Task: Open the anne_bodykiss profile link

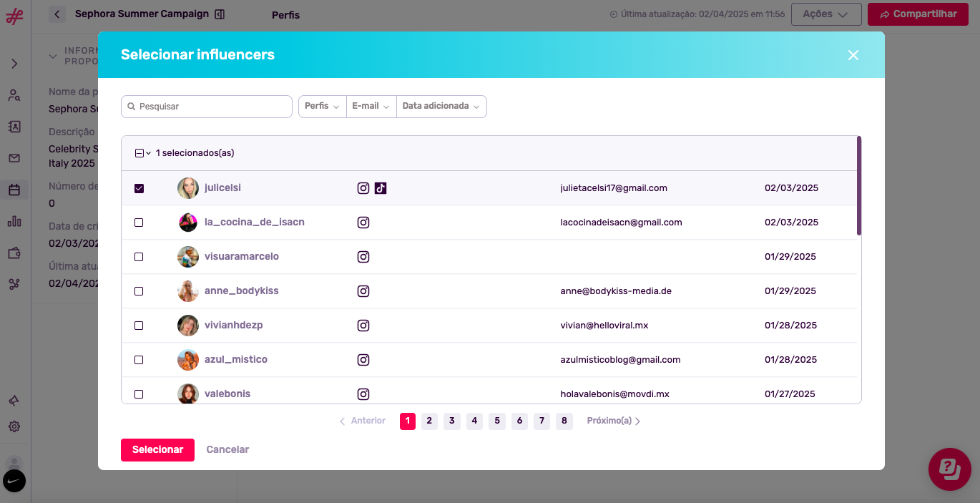Action: click(242, 291)
